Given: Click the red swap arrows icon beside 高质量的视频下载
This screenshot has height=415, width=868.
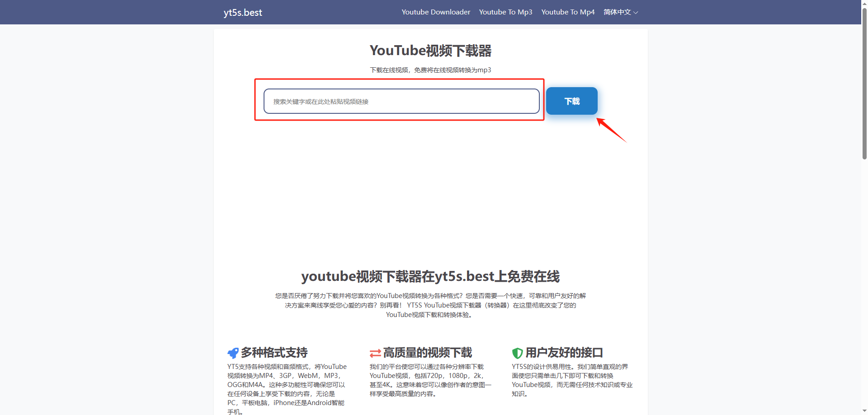Looking at the screenshot, I should 375,353.
